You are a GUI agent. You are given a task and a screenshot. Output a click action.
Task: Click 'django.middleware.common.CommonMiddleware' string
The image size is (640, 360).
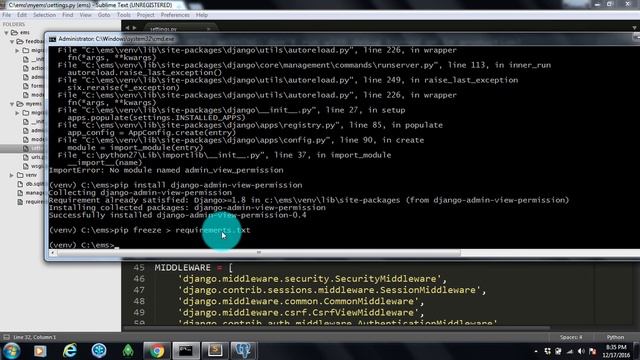point(298,301)
